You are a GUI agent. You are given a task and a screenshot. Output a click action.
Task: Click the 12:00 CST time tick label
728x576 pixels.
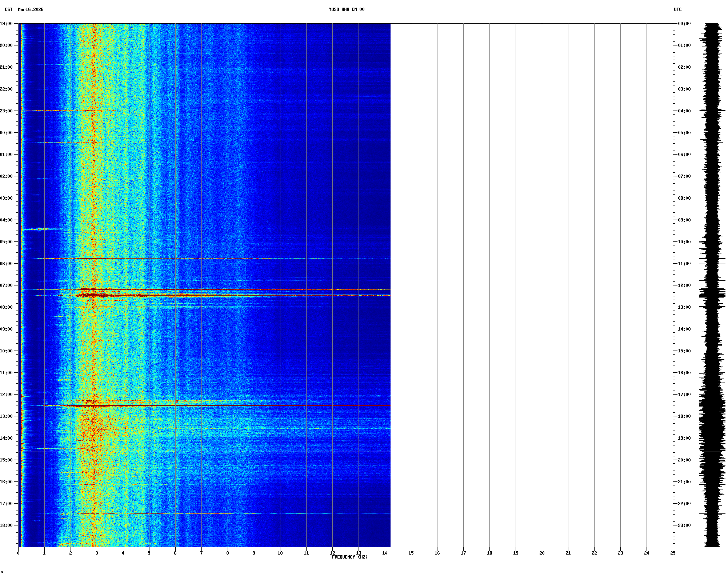pyautogui.click(x=7, y=395)
